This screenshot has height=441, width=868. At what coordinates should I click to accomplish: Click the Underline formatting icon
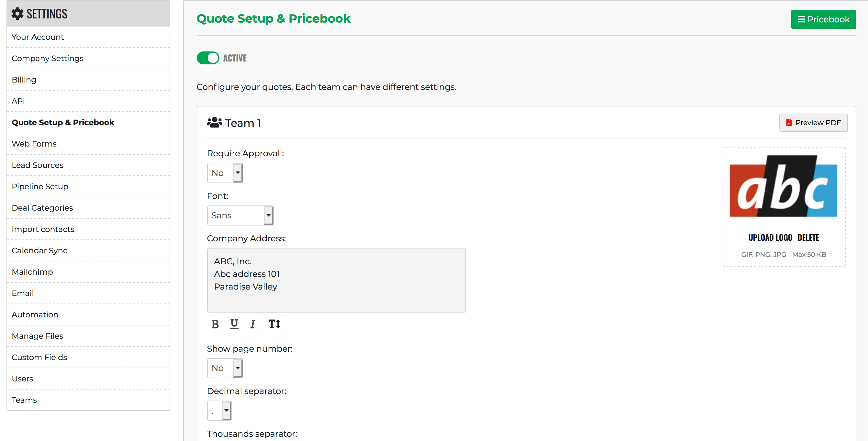point(234,324)
